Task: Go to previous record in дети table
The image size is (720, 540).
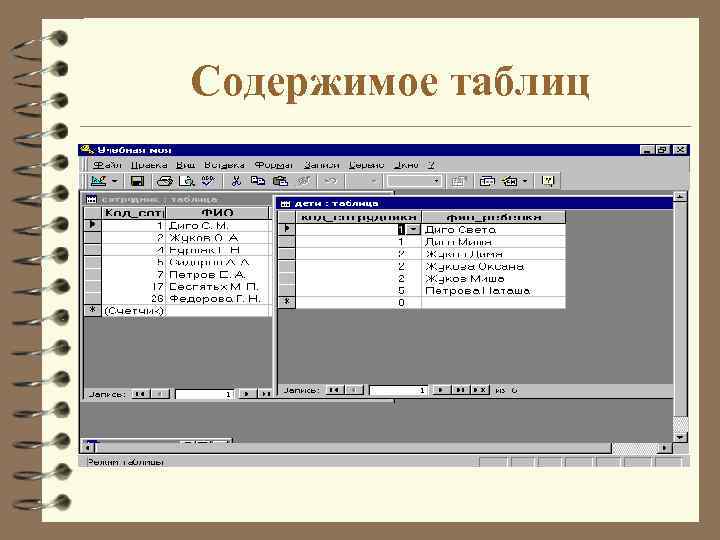Action: pos(354,390)
